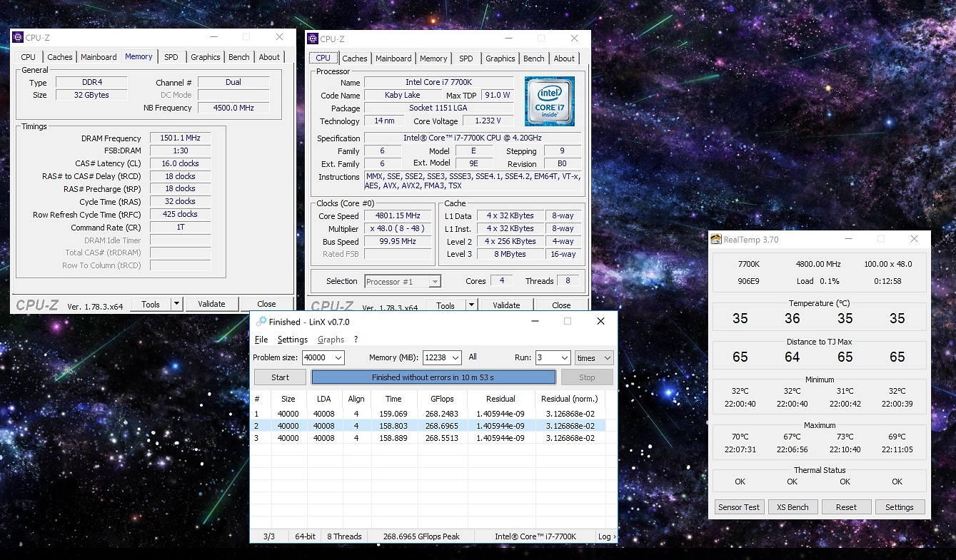Click Validate in the processor CPU-Z window

[x=506, y=305]
